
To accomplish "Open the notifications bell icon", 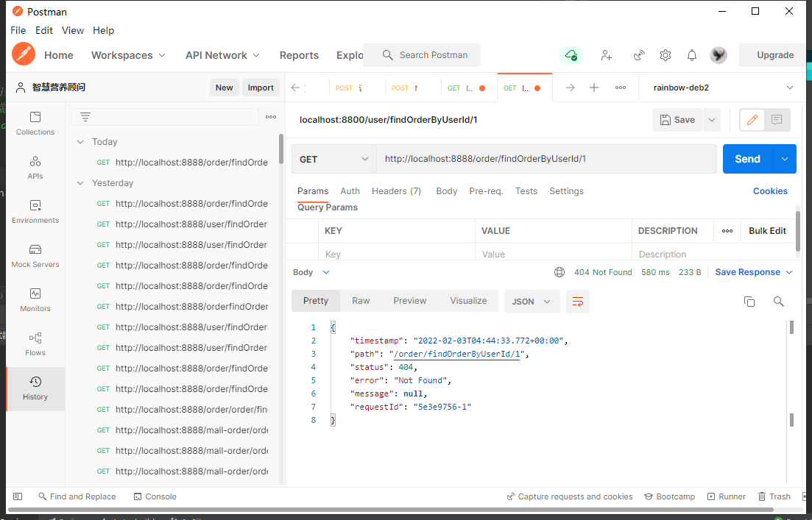I will tap(692, 55).
